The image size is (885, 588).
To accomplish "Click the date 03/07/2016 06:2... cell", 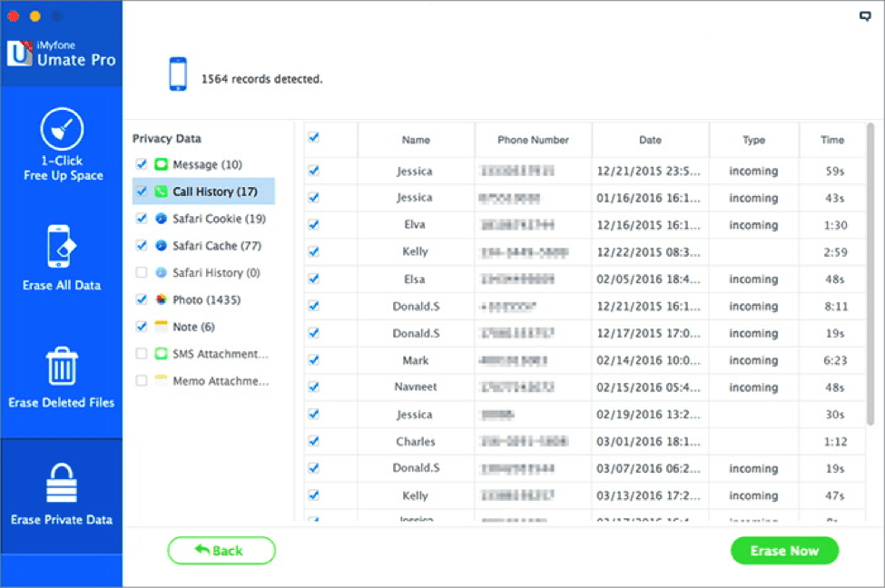I will (648, 468).
